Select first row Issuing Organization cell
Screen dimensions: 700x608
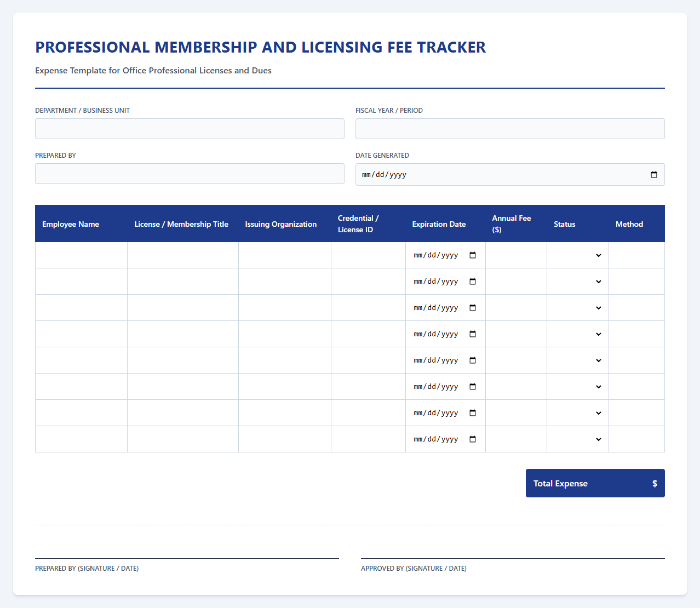(x=285, y=255)
